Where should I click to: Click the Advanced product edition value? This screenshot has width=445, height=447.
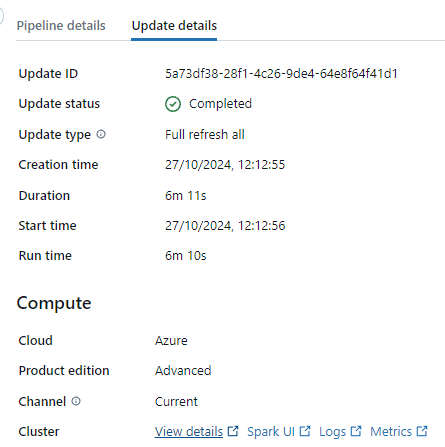183,371
